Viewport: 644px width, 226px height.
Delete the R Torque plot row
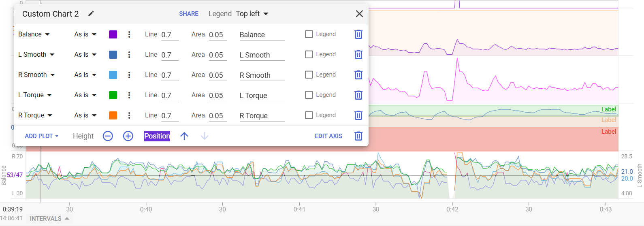[x=358, y=115]
